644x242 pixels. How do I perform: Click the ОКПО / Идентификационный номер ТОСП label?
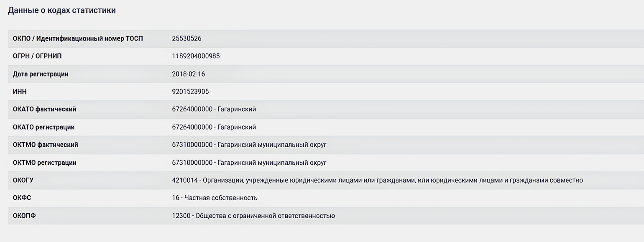(x=78, y=38)
